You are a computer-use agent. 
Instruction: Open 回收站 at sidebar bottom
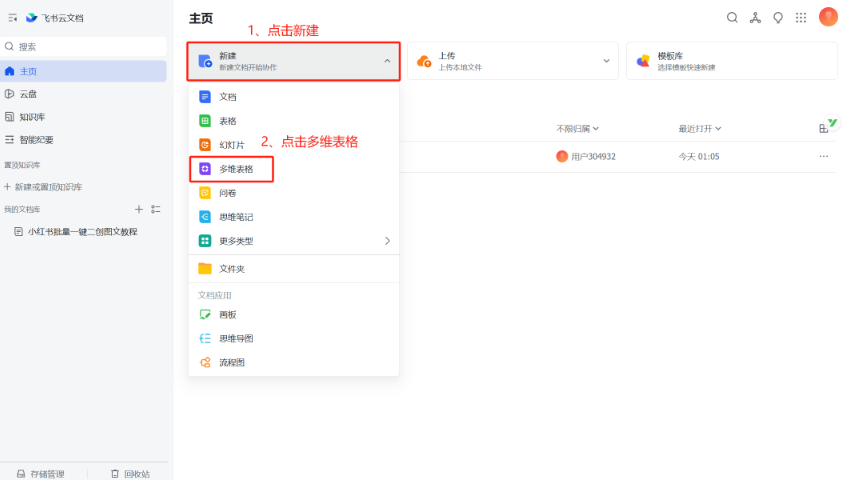(130, 473)
